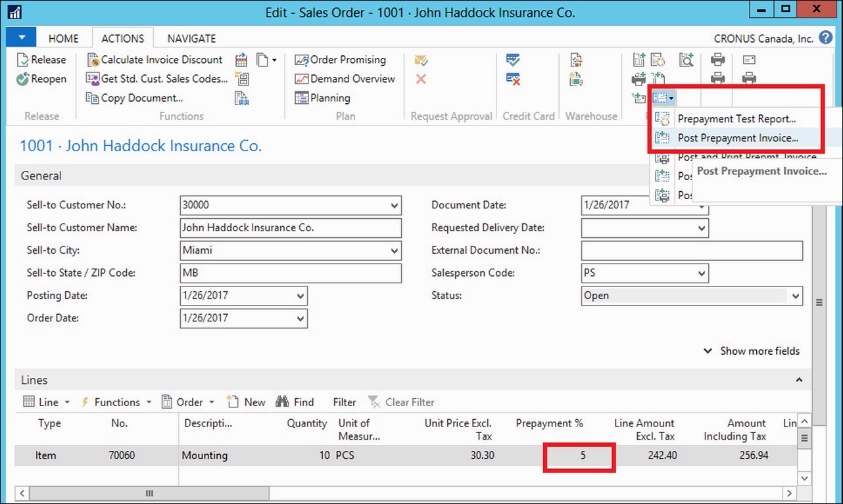Open the help question mark icon

pos(826,37)
